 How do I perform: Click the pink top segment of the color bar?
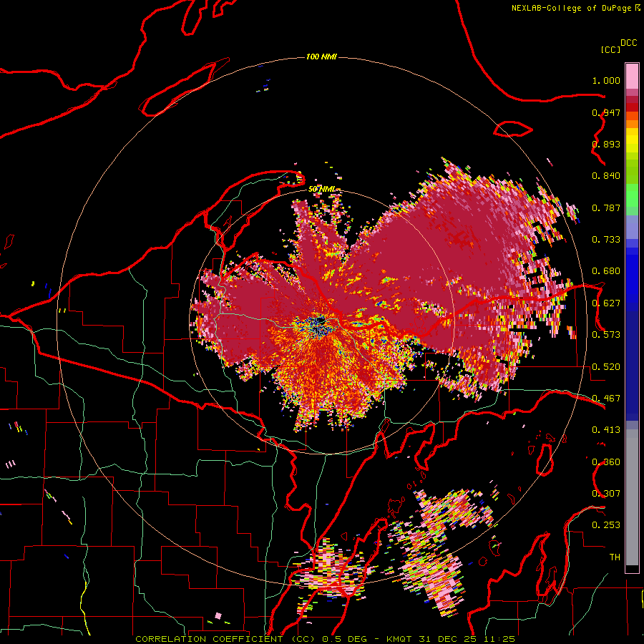tap(632, 76)
